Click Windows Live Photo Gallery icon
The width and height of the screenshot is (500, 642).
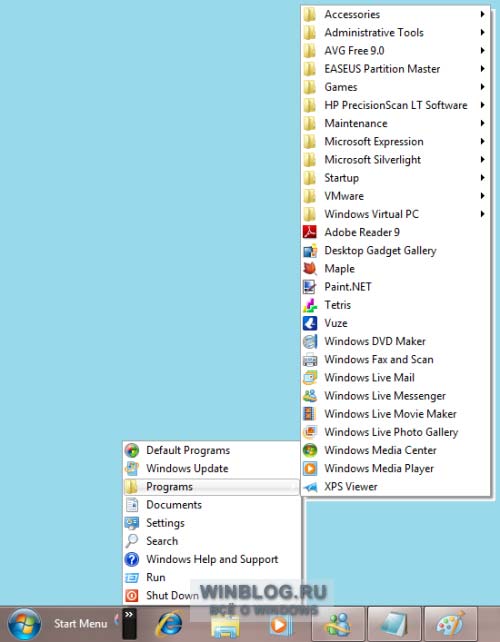[310, 432]
